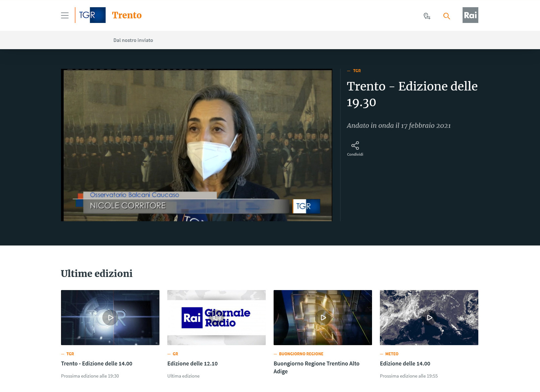This screenshot has width=540, height=392.
Task: Click the TGR logo in the header
Action: click(90, 15)
